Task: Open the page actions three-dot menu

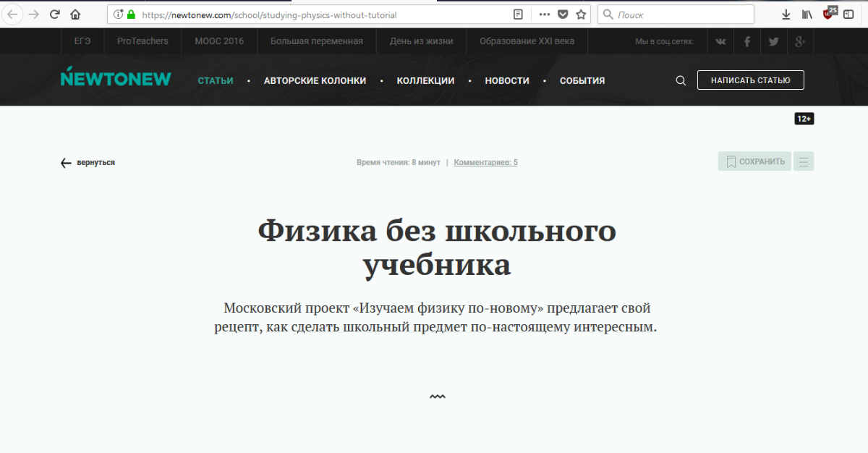Action: click(544, 14)
